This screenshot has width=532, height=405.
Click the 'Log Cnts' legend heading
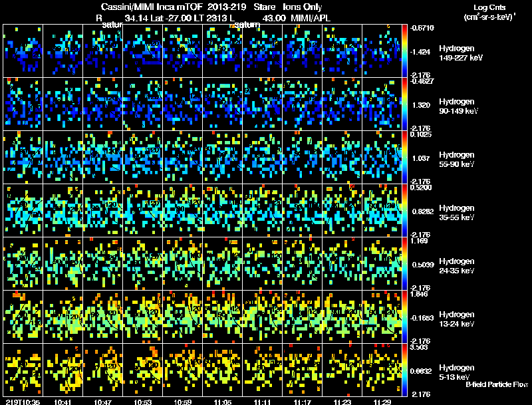489,7
